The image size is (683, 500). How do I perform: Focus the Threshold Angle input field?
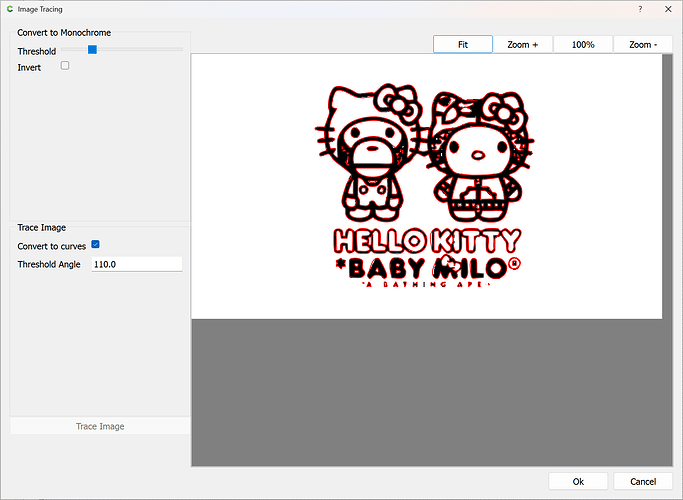click(137, 264)
